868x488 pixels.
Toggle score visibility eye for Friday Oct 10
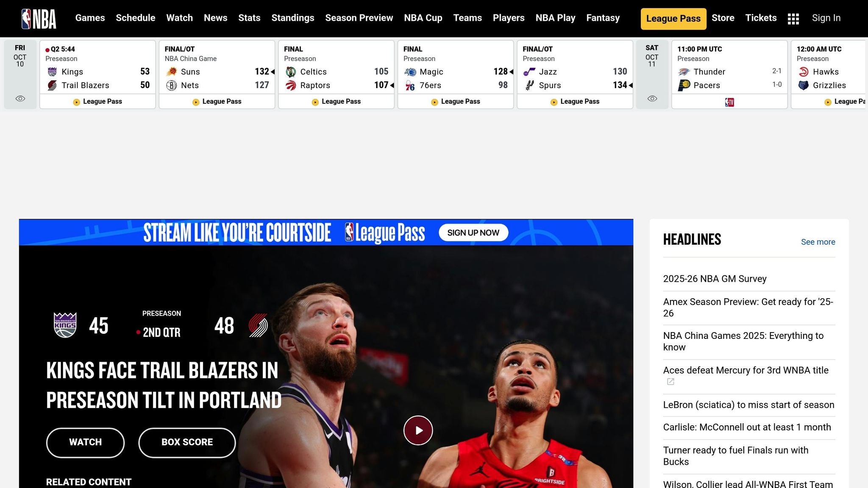click(x=20, y=99)
